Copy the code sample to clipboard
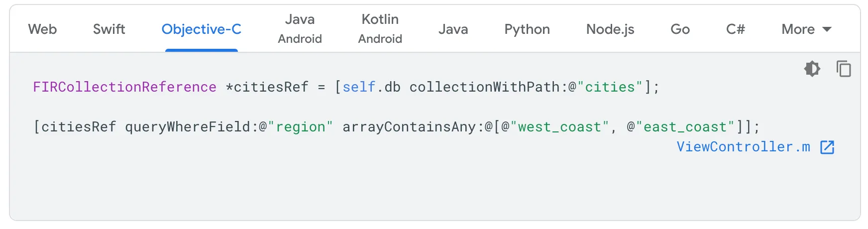Image resolution: width=868 pixels, height=229 pixels. pyautogui.click(x=844, y=69)
